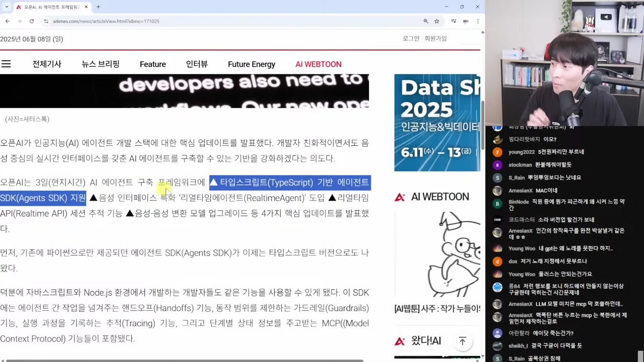Image resolution: width=644 pixels, height=362 pixels.
Task: Click the chat message '5천원짜리만 부르네'
Action: tap(561, 152)
